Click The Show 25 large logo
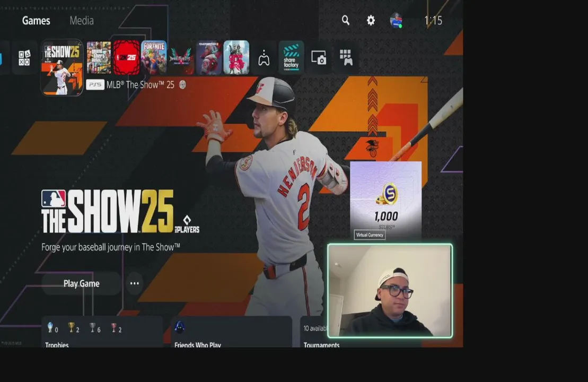This screenshot has height=382, width=588. click(x=120, y=211)
